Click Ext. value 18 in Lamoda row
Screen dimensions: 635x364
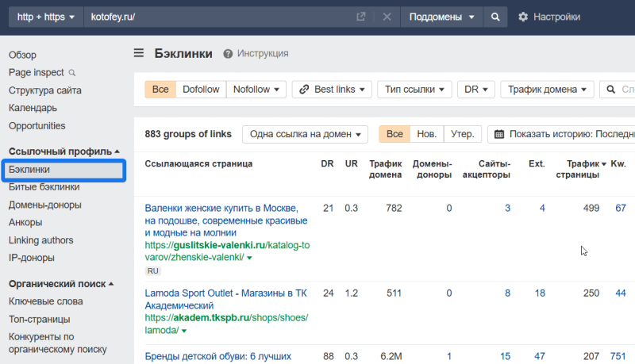[540, 293]
